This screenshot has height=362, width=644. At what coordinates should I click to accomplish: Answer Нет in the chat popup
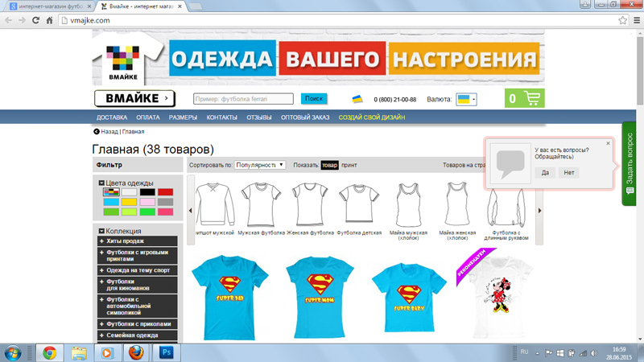[x=569, y=172]
